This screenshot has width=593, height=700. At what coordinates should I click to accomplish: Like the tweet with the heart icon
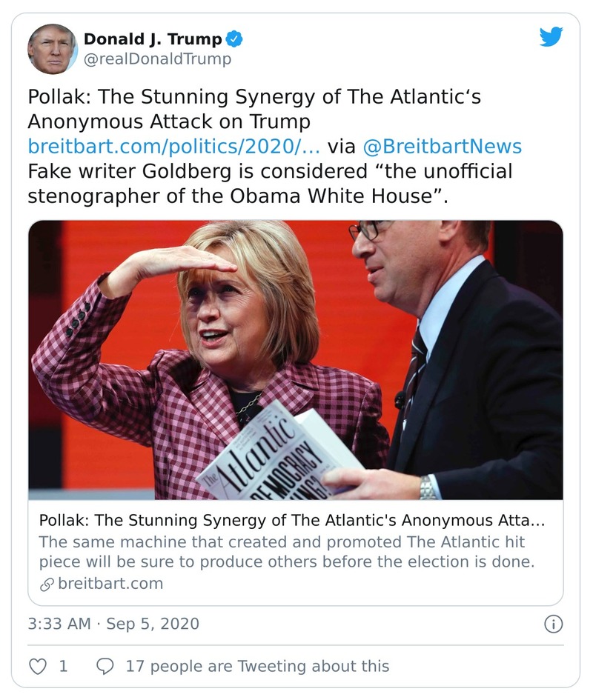37,666
